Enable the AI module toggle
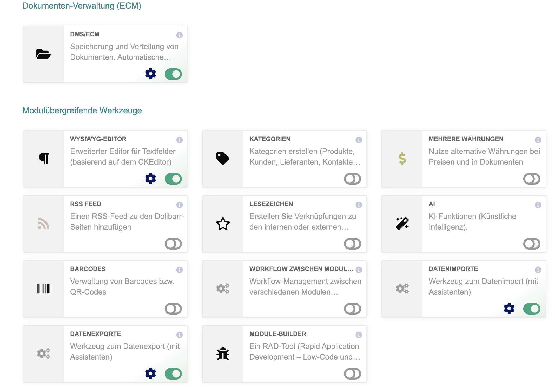Screen dimensions: 555x392 point(532,244)
